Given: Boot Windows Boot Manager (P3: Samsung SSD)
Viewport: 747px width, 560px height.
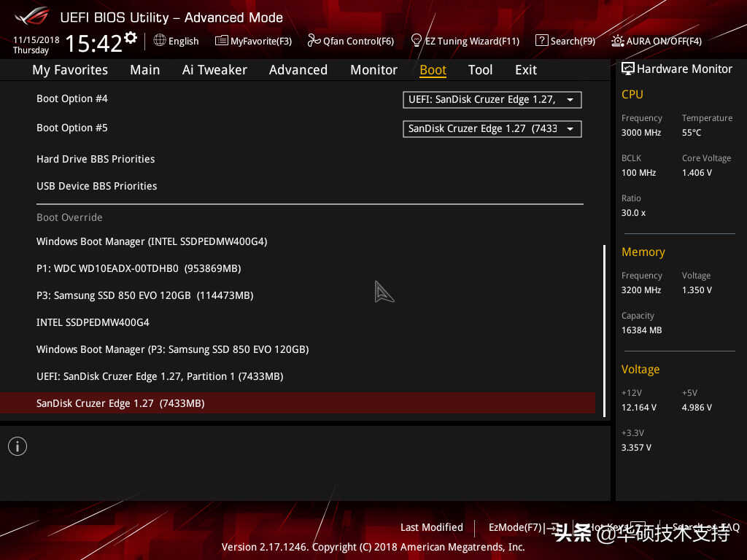Looking at the screenshot, I should (172, 349).
